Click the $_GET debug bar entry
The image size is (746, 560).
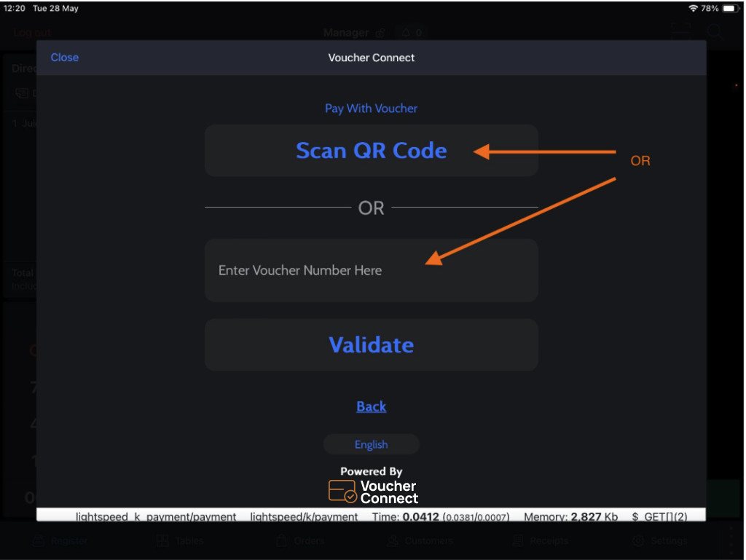click(659, 516)
